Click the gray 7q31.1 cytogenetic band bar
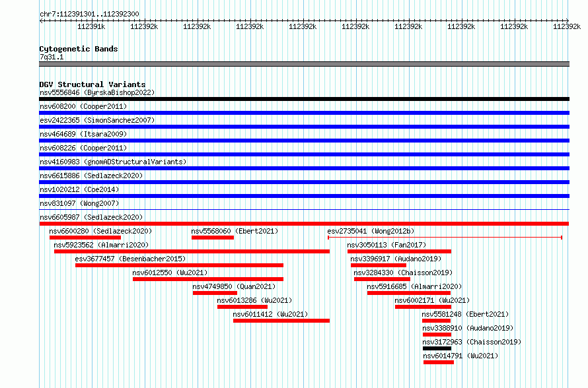Viewport: 588px width, 388px height. (304, 64)
